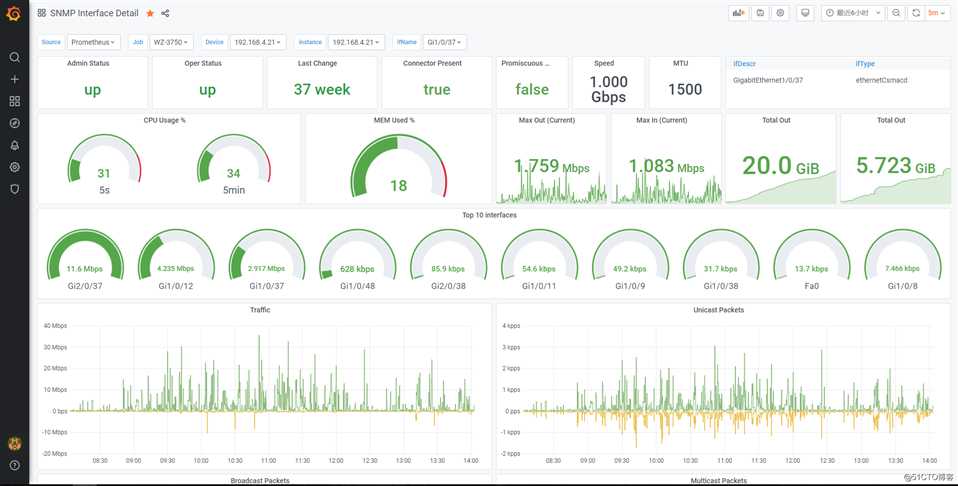This screenshot has height=486, width=958.
Task: Click the create plus icon in sidebar
Action: pyautogui.click(x=15, y=79)
